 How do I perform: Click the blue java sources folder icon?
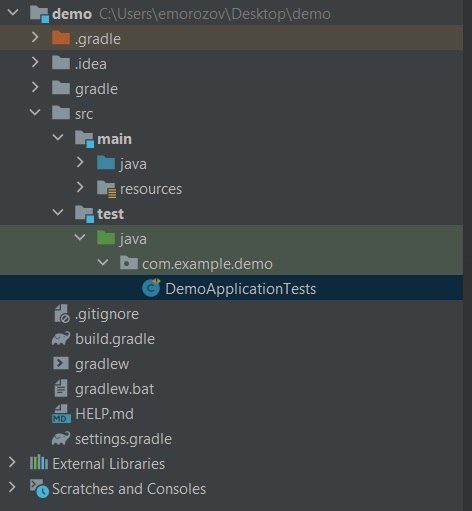coord(106,163)
